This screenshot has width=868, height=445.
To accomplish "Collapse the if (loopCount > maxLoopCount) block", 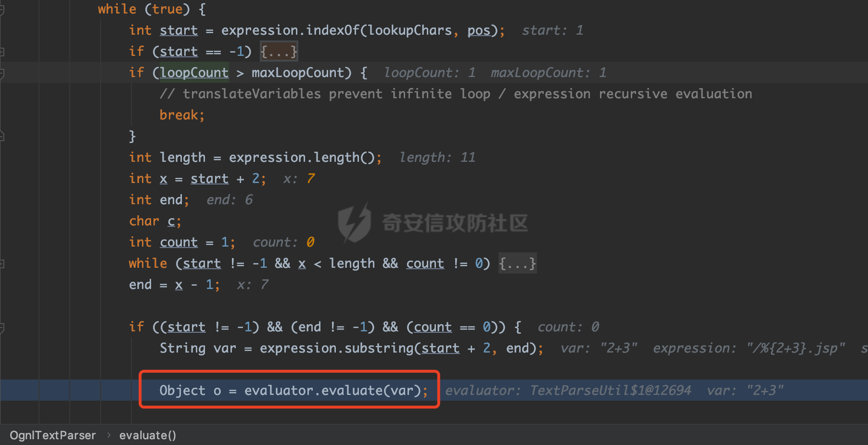I will click(2, 73).
